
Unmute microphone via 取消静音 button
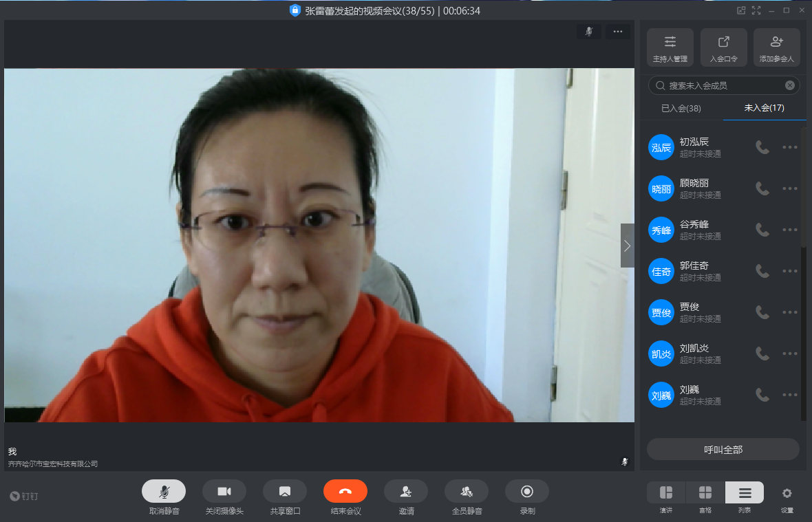[x=164, y=491]
